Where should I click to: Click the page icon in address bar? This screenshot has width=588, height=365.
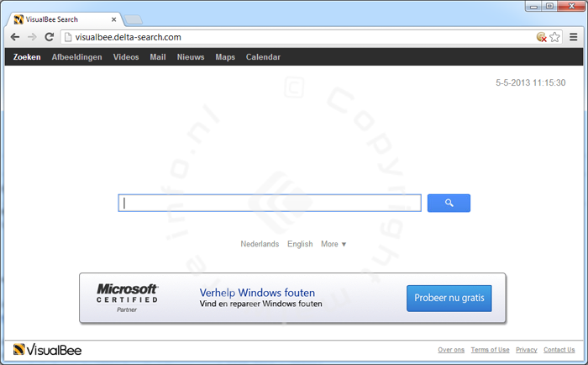68,37
